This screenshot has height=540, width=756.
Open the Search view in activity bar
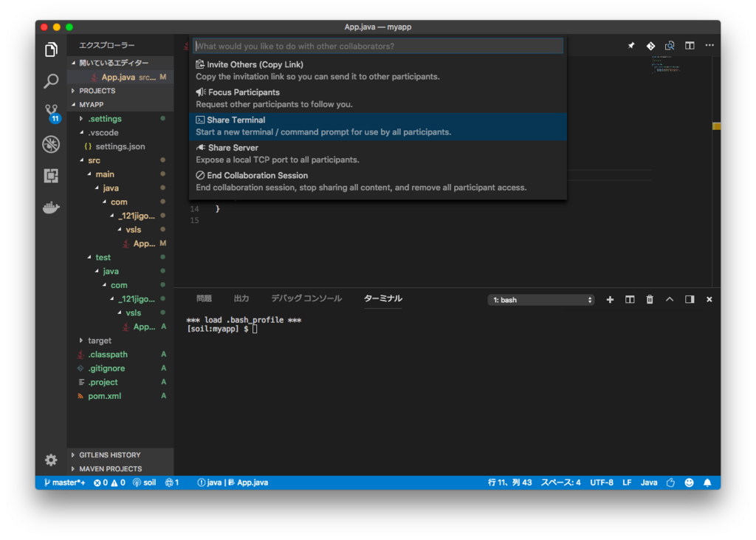click(51, 81)
